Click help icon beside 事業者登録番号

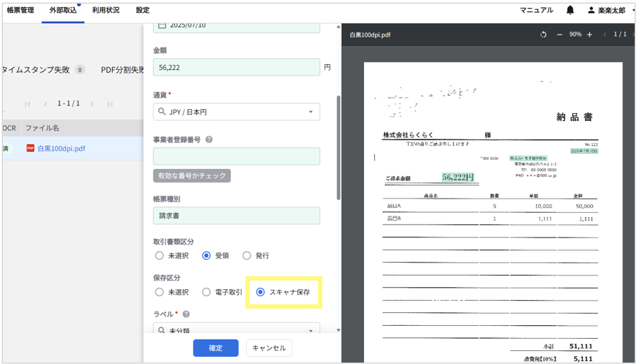pos(209,140)
